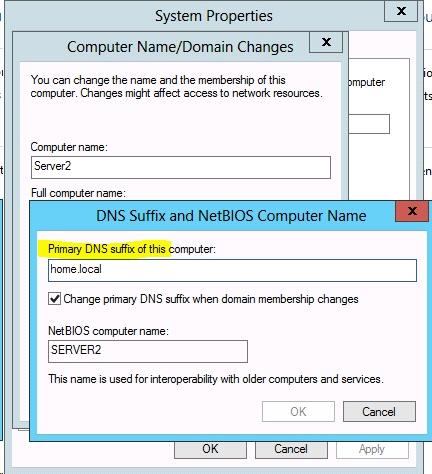
Task: Click the Full computer name label
Action: coord(78,193)
